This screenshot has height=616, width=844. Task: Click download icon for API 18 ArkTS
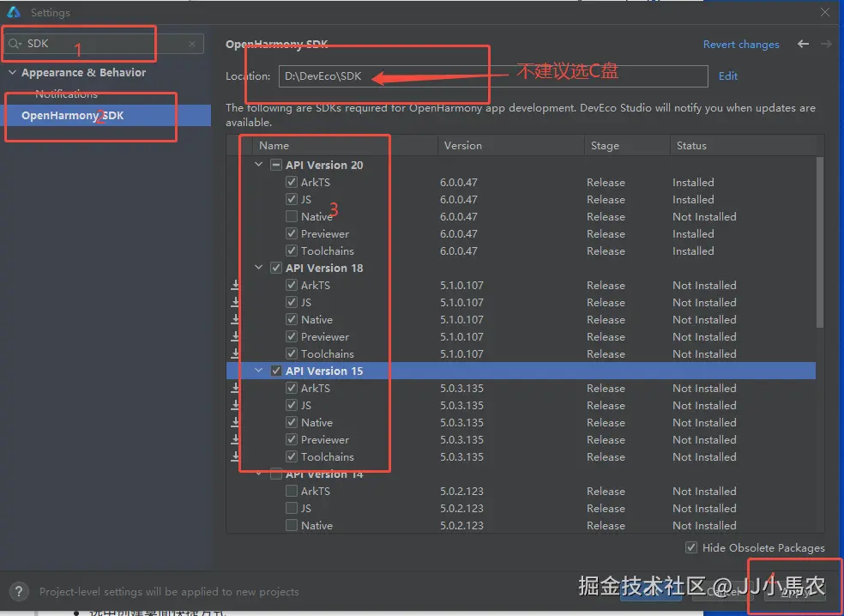click(x=235, y=285)
